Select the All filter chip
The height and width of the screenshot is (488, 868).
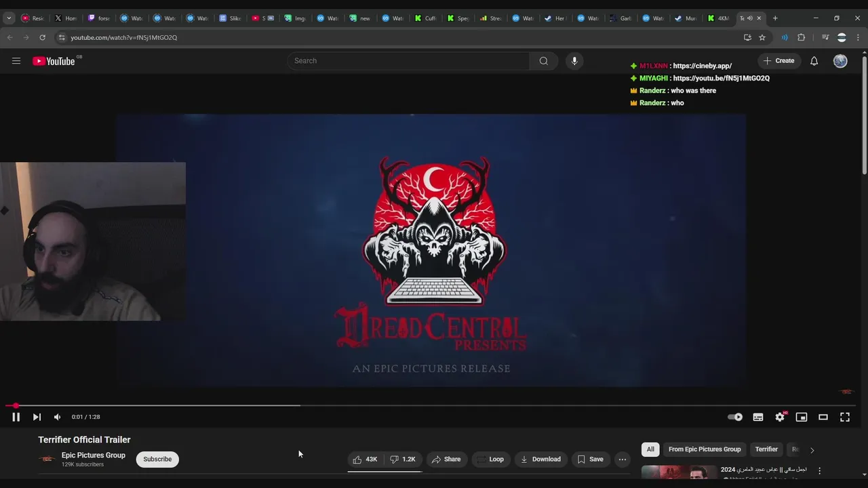[650, 449]
